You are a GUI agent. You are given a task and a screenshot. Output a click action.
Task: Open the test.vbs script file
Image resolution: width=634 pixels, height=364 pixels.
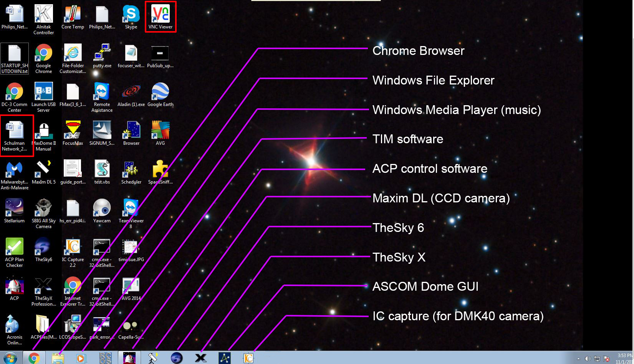point(102,172)
